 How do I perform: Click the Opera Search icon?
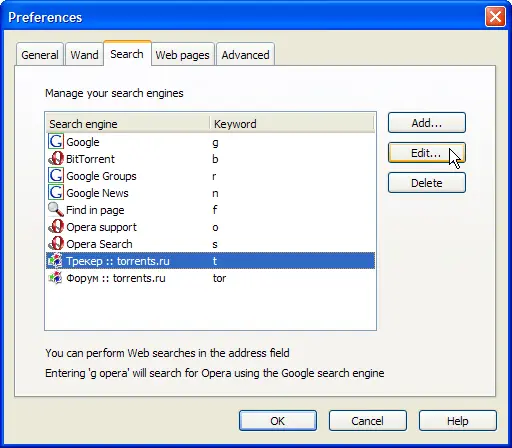point(56,243)
